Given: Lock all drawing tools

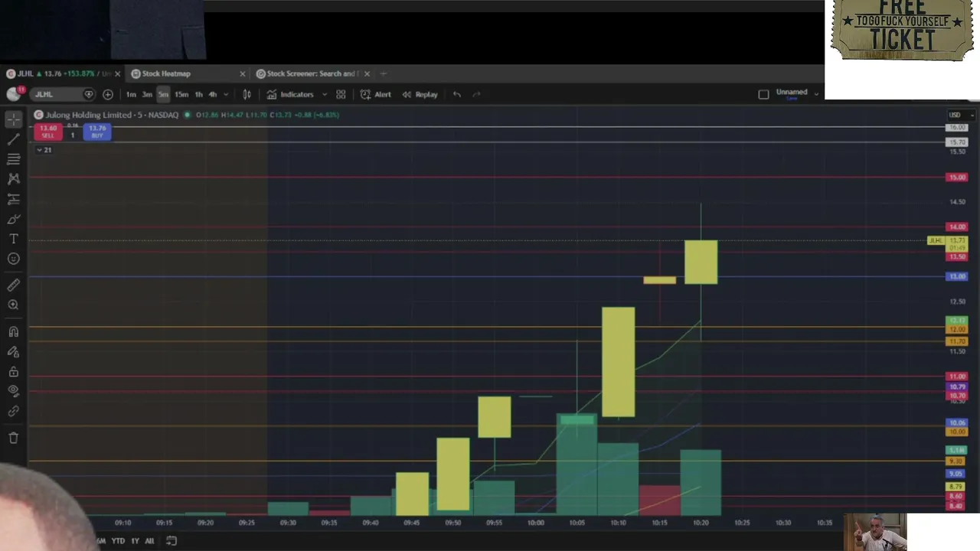Looking at the screenshot, I should (x=13, y=371).
